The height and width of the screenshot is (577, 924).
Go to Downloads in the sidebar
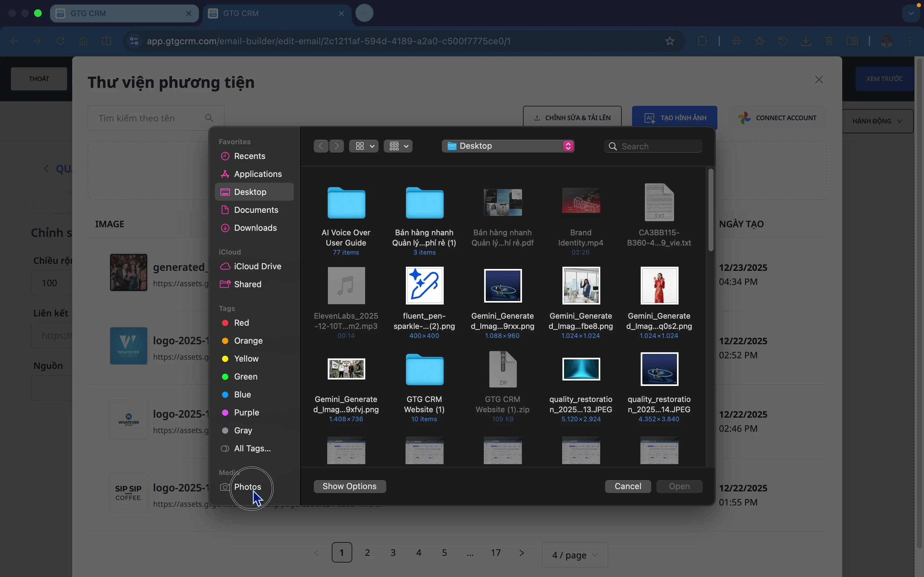[x=255, y=228]
